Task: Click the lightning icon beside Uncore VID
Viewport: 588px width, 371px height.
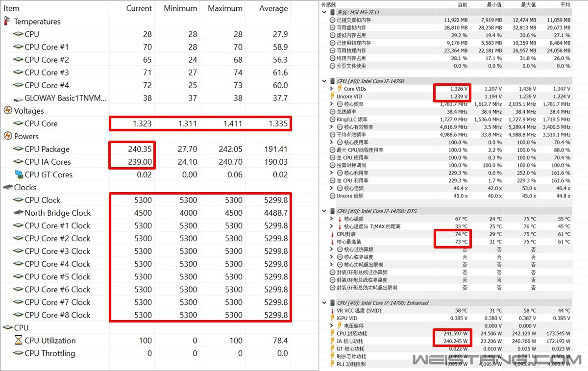Action: click(x=332, y=97)
